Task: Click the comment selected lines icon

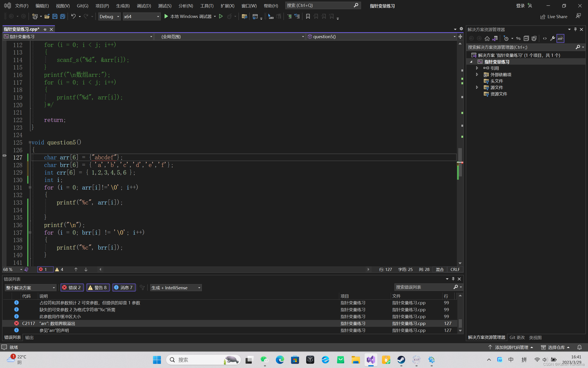Action: point(289,16)
